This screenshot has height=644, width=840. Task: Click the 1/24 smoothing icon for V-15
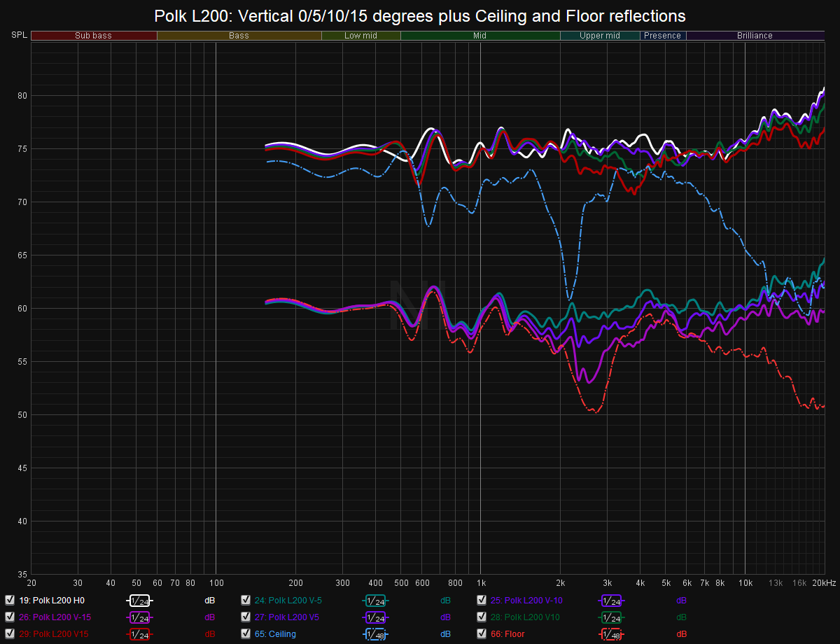coord(139,617)
